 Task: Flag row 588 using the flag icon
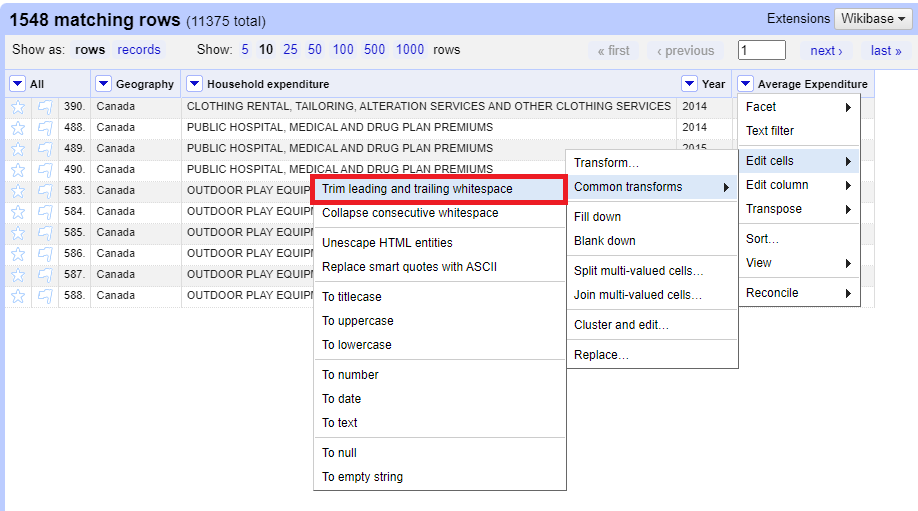[45, 296]
